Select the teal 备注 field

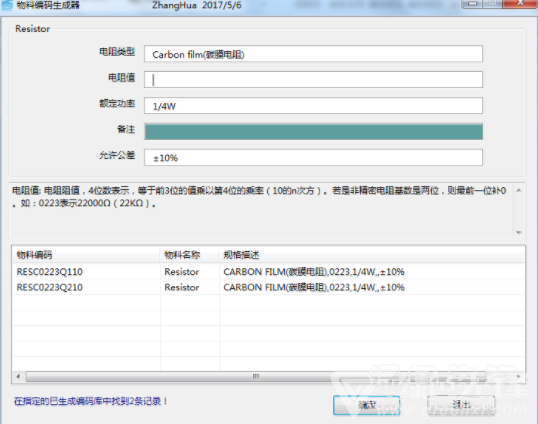[313, 132]
